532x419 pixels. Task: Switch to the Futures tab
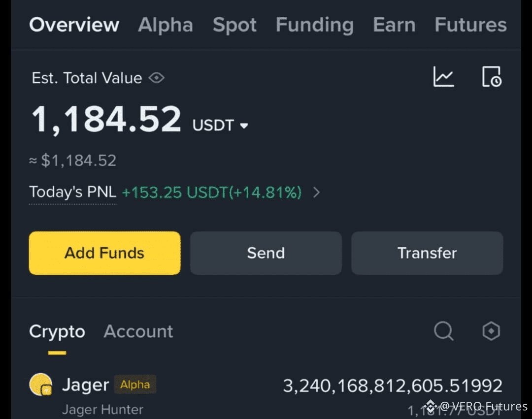(470, 25)
